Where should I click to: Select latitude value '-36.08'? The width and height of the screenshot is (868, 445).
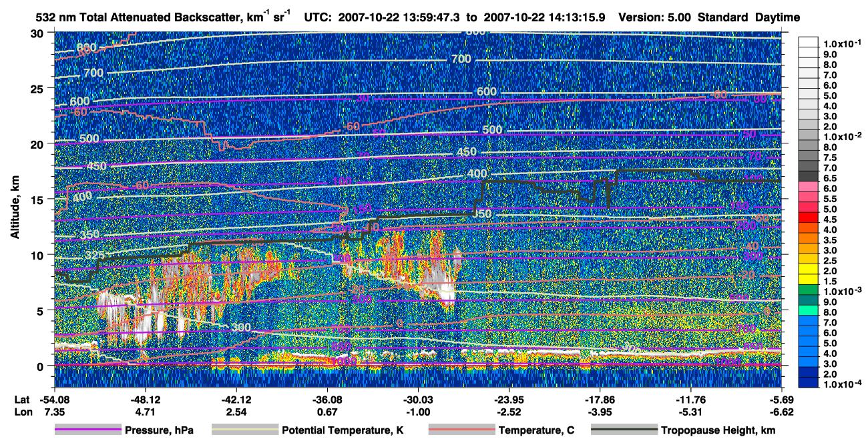coord(327,401)
